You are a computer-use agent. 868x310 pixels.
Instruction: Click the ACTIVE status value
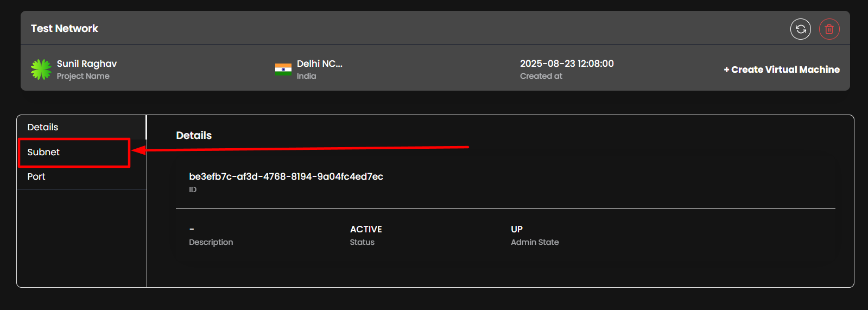366,229
